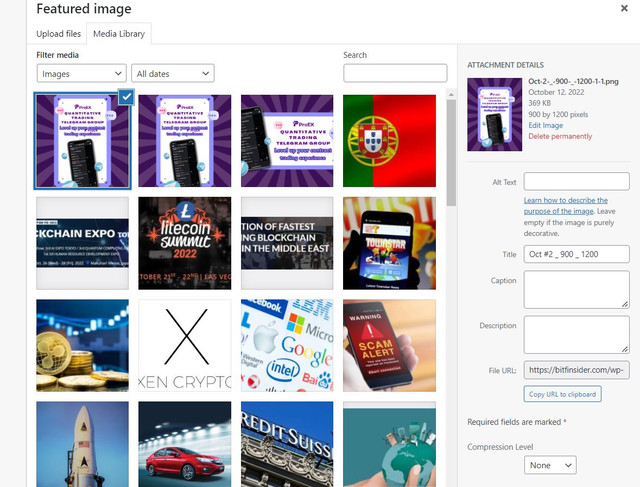Screen dimensions: 640x487
Task: Choose the Portugal flag image
Action: click(x=389, y=141)
